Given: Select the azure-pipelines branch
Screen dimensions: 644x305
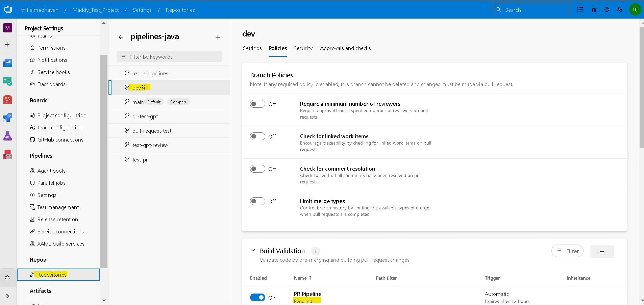Looking at the screenshot, I should pyautogui.click(x=169, y=73).
